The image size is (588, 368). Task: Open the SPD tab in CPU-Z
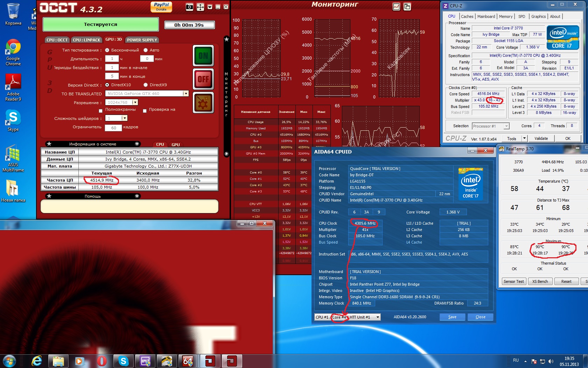click(x=521, y=16)
